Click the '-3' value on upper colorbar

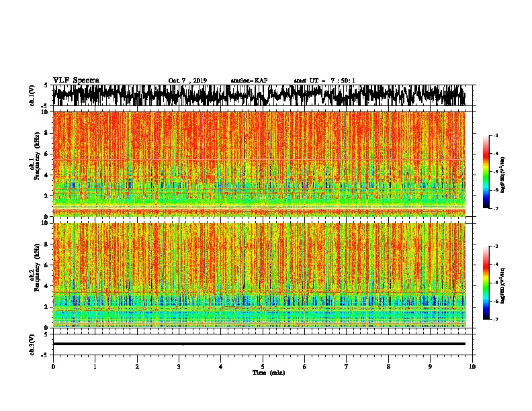495,136
